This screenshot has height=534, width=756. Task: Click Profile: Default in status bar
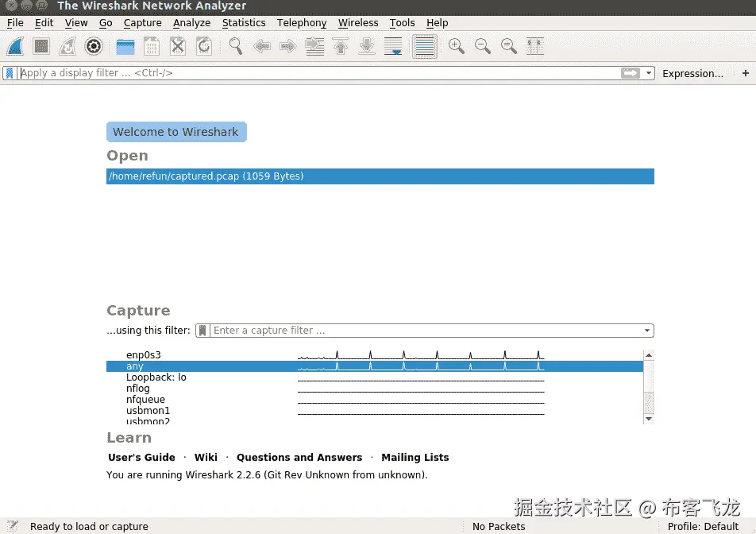703,526
